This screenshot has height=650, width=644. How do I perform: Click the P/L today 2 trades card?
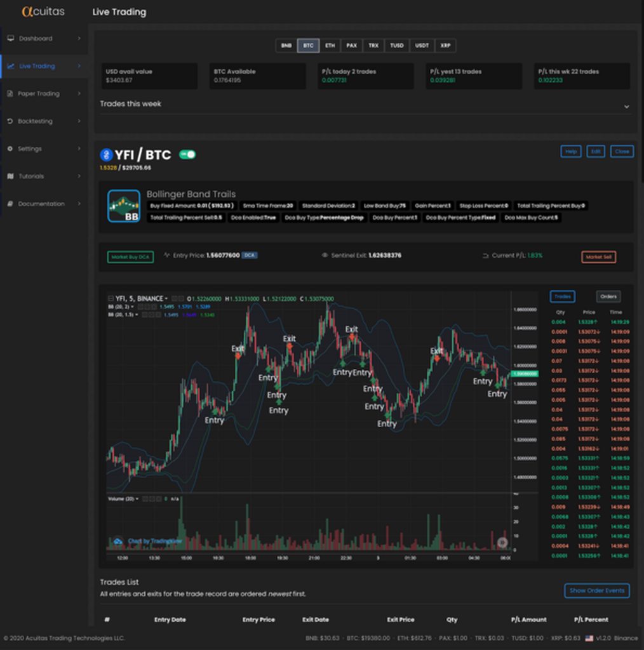click(x=366, y=76)
